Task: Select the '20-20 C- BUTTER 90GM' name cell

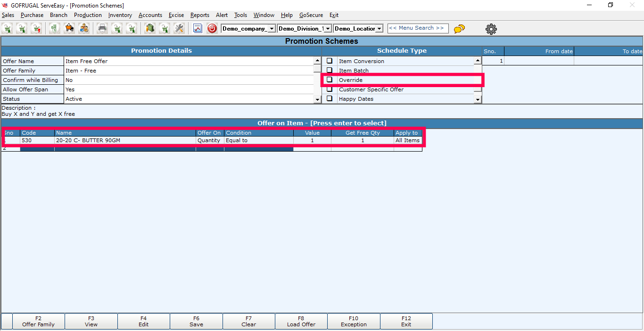Action: coord(125,140)
